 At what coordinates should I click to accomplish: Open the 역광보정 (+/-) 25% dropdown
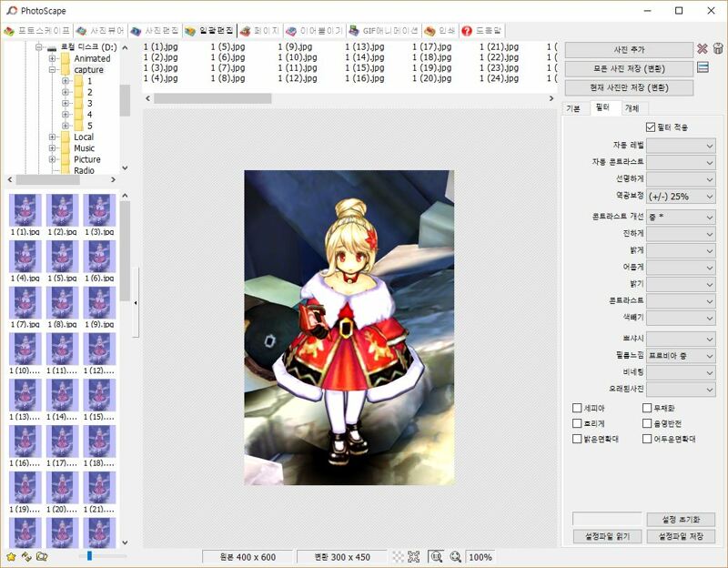[681, 197]
